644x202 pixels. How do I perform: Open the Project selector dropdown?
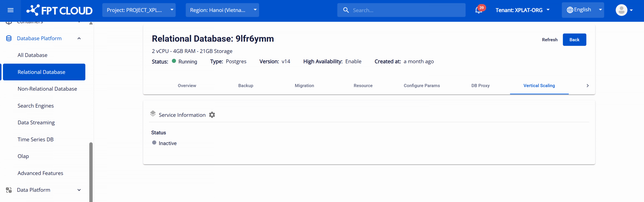(139, 10)
